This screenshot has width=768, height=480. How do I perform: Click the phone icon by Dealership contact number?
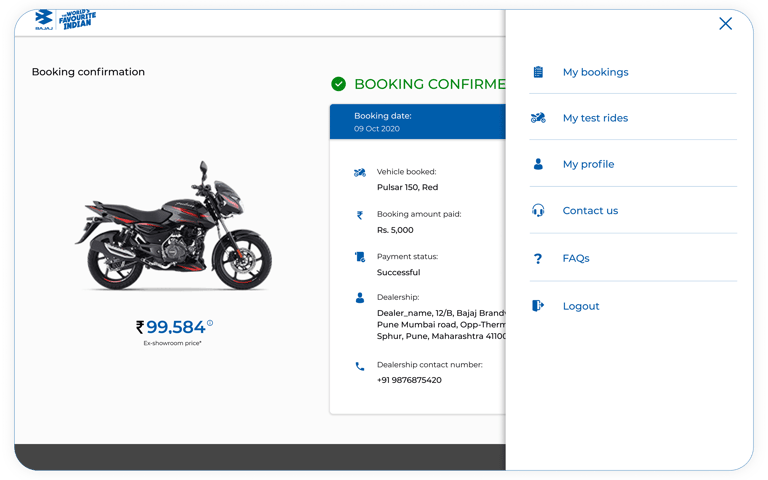click(x=360, y=366)
